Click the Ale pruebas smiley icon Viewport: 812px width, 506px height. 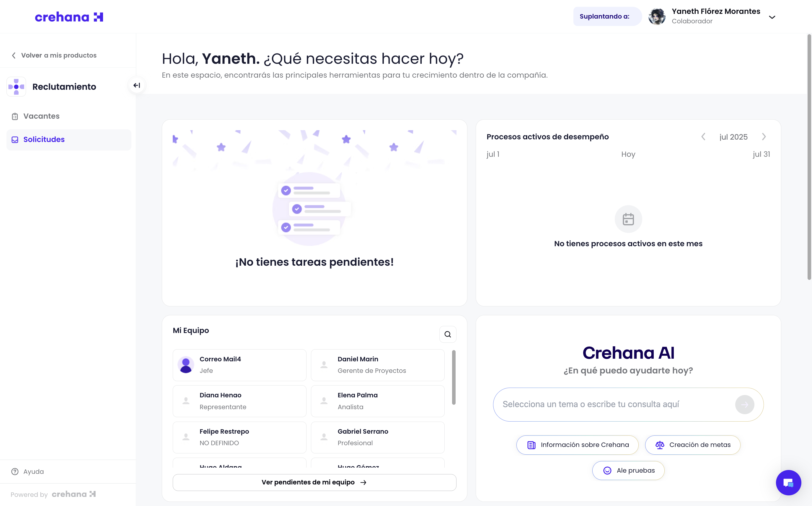pos(607,471)
